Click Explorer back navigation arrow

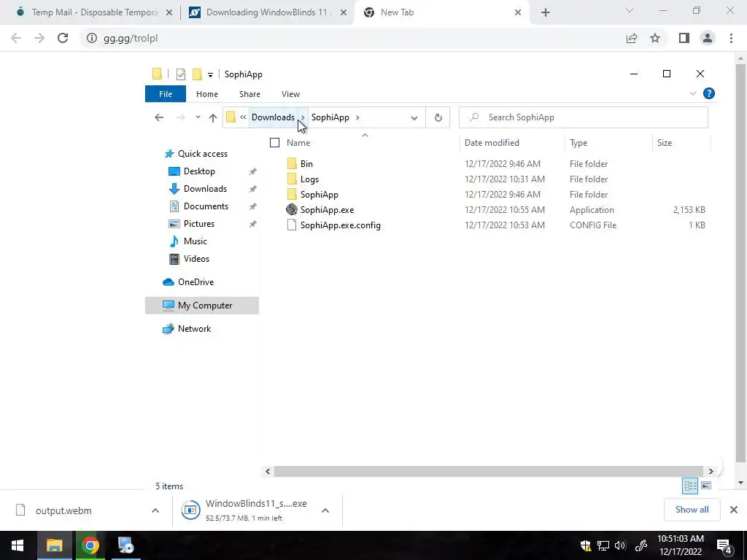159,117
